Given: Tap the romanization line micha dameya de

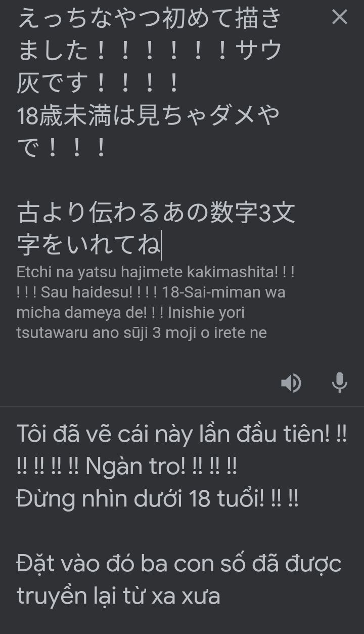Looking at the screenshot, I should [130, 313].
